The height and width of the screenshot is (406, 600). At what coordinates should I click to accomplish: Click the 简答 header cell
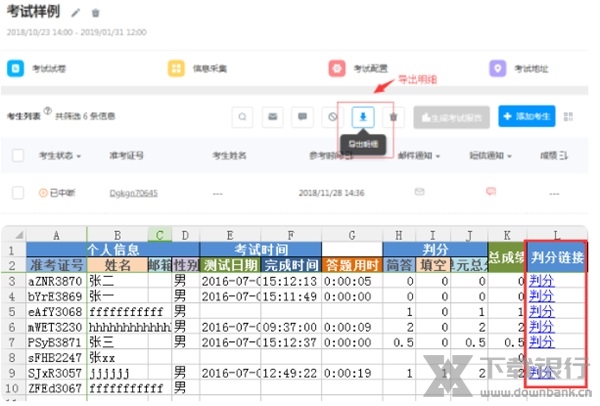point(399,265)
